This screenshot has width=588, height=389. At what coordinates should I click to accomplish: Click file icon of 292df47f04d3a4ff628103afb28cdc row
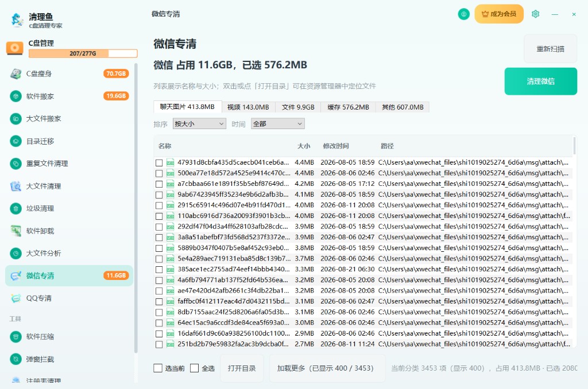[x=170, y=227]
